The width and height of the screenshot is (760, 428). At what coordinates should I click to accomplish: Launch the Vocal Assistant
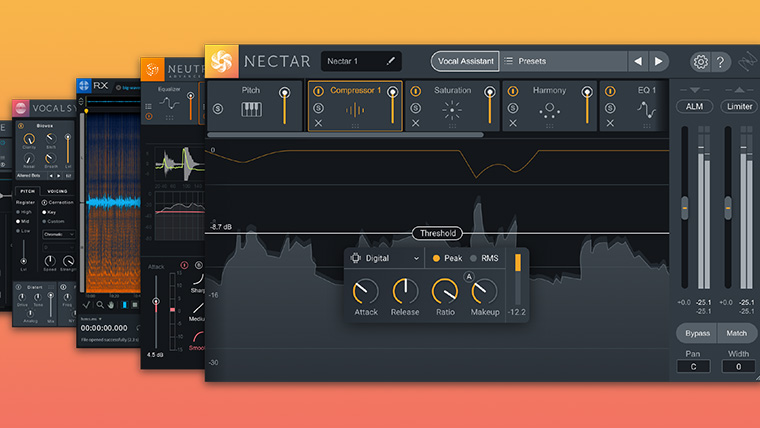[x=465, y=61]
